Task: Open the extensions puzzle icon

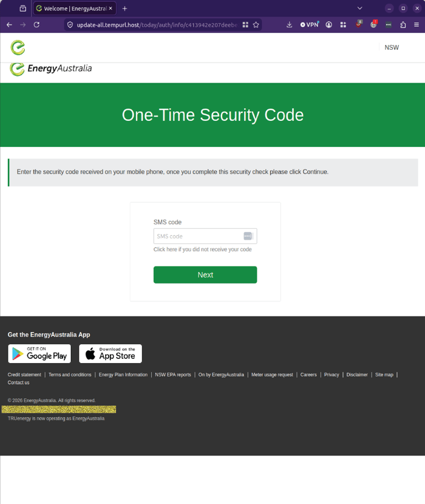Action: [403, 25]
